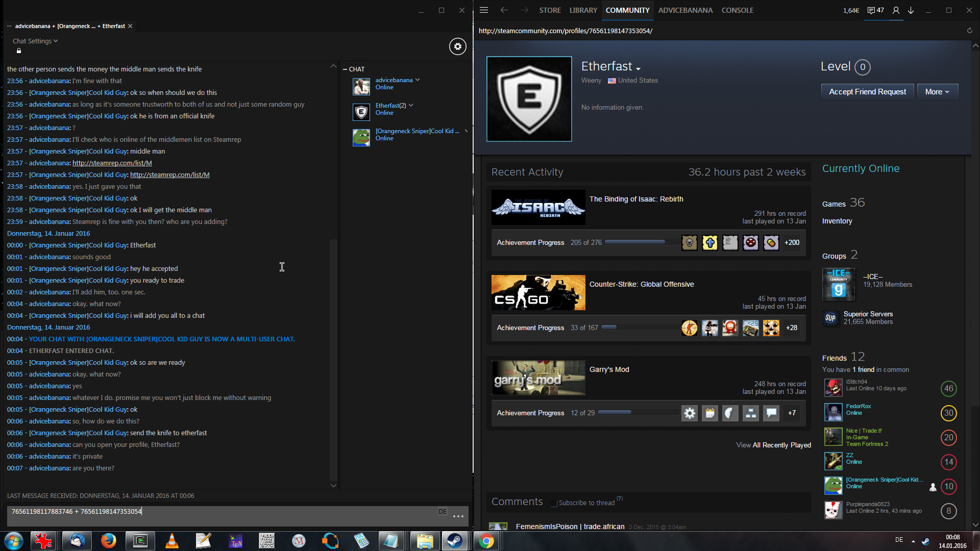This screenshot has width=980, height=551.
Task: Click the three-dots button in chat input
Action: tap(458, 516)
